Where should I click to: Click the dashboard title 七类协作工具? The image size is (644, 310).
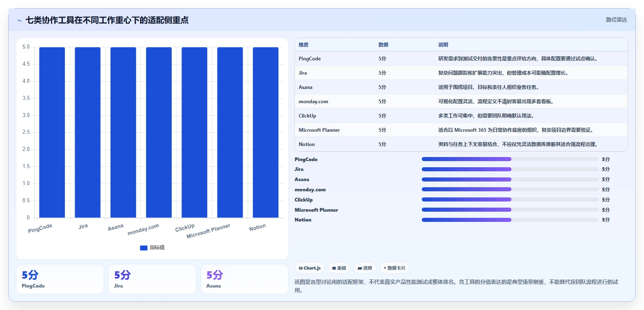click(107, 20)
